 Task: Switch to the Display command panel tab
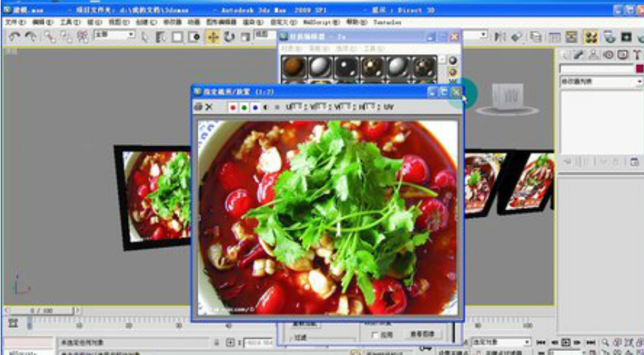(x=623, y=54)
